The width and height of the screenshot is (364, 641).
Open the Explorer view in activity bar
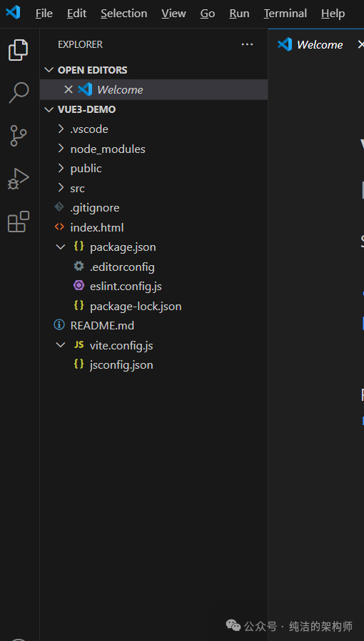(19, 50)
